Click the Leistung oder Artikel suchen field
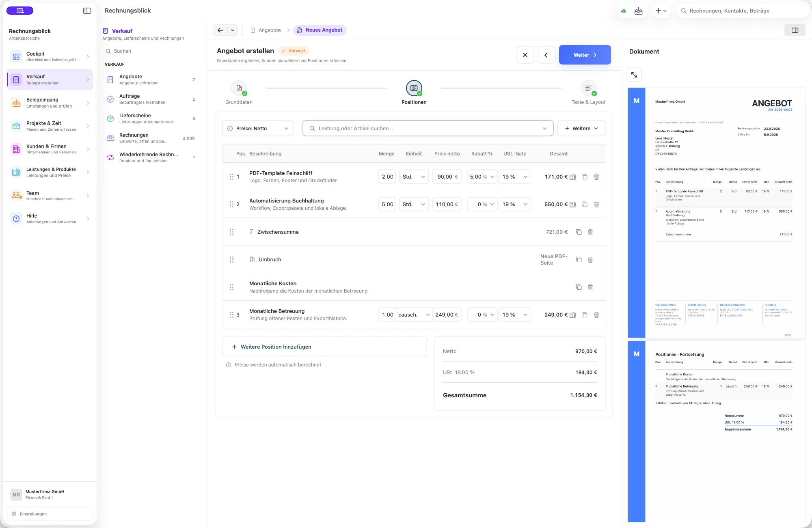 tap(428, 128)
